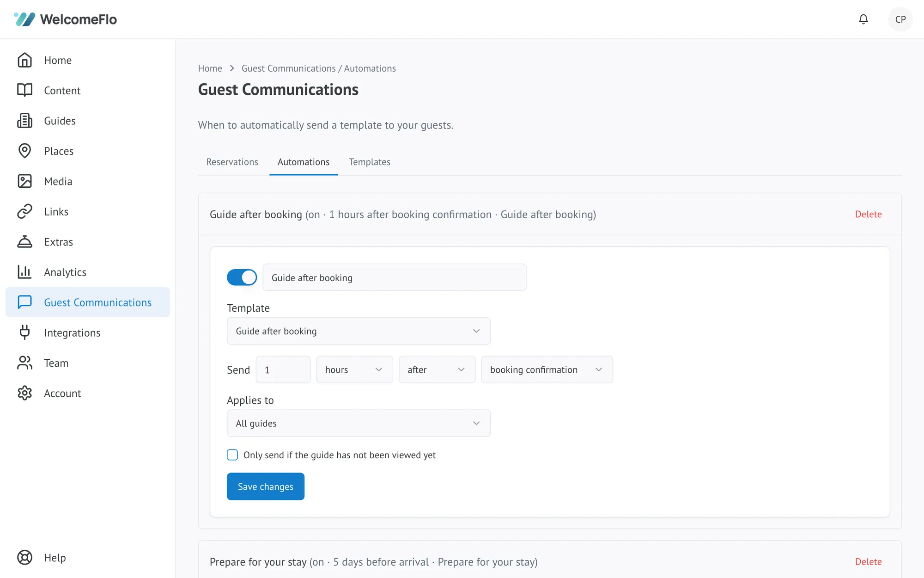Image resolution: width=924 pixels, height=578 pixels.
Task: Click the Guest Communications / Automations breadcrumb
Action: (319, 68)
